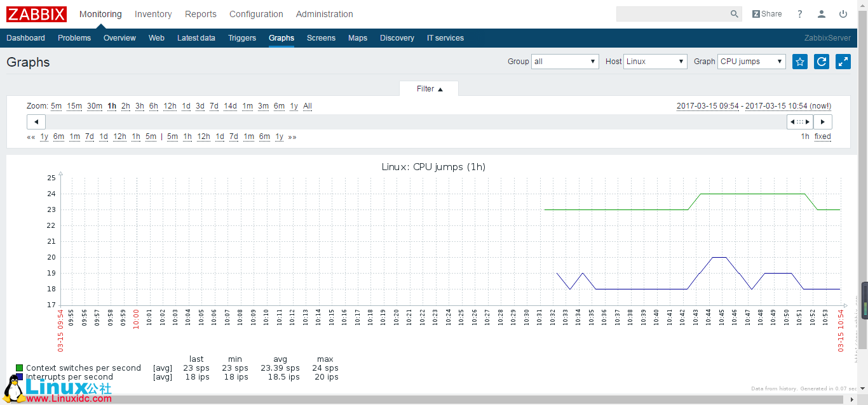Screen dimensions: 868x405
Task: Collapse the Filter panel
Action: [x=429, y=89]
